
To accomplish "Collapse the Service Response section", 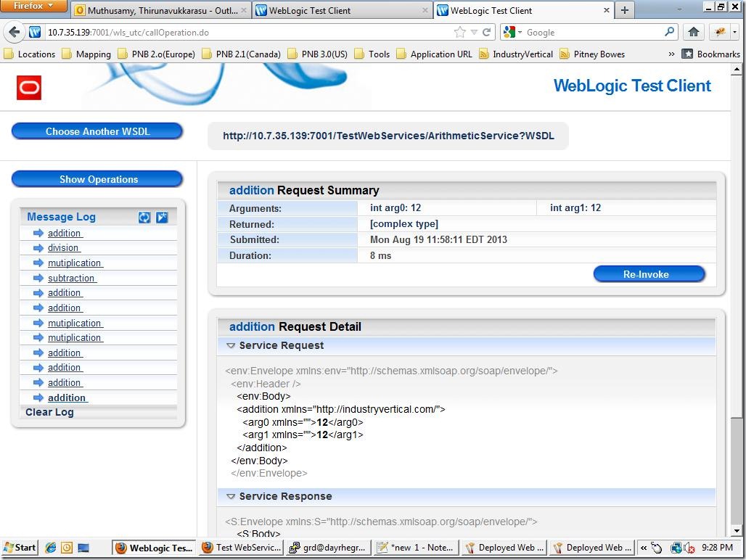I will (231, 496).
